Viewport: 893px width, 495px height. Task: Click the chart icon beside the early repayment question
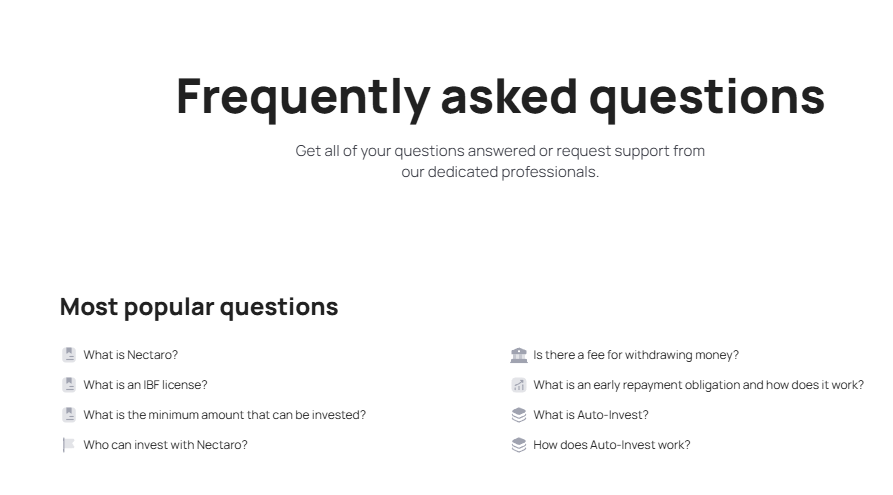[x=518, y=385]
